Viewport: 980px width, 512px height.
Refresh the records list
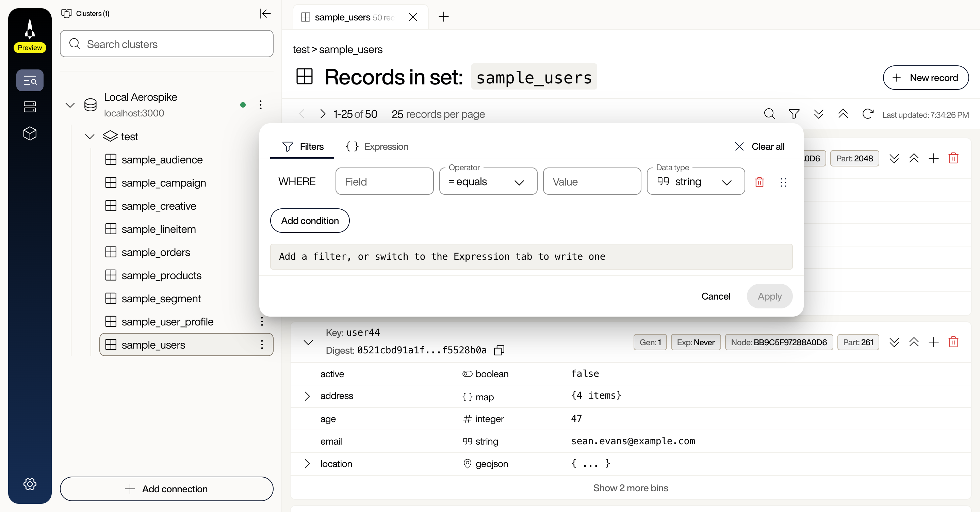tap(868, 114)
